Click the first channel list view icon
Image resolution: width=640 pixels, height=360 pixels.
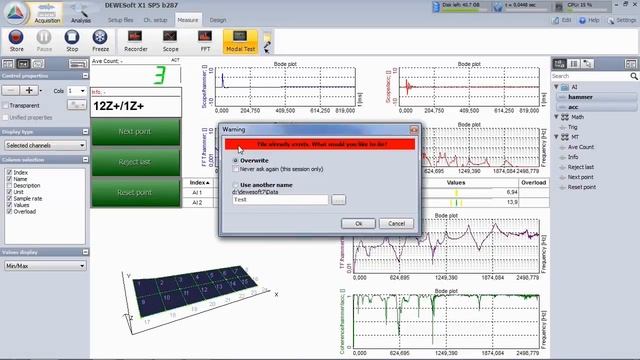click(559, 64)
